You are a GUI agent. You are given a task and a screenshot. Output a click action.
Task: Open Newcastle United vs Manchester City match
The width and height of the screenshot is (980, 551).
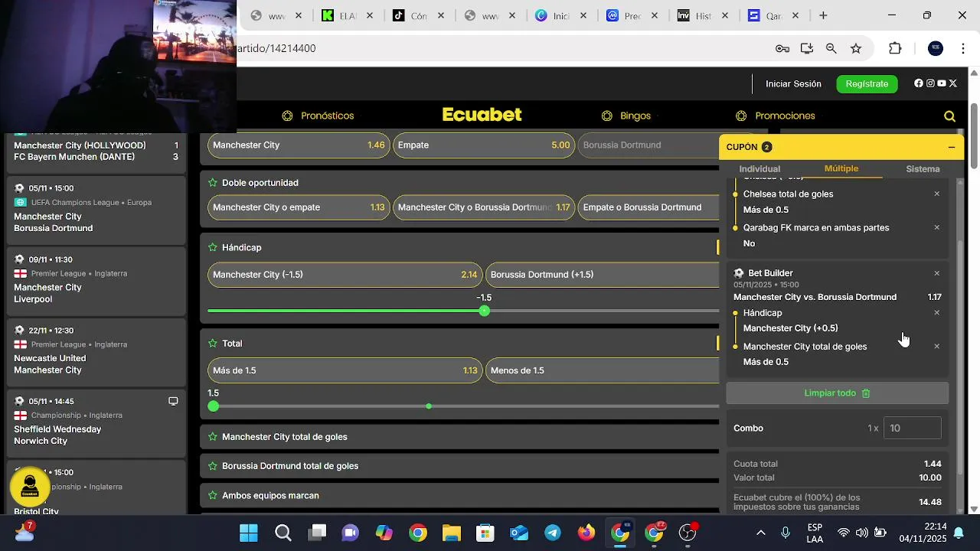coord(96,352)
